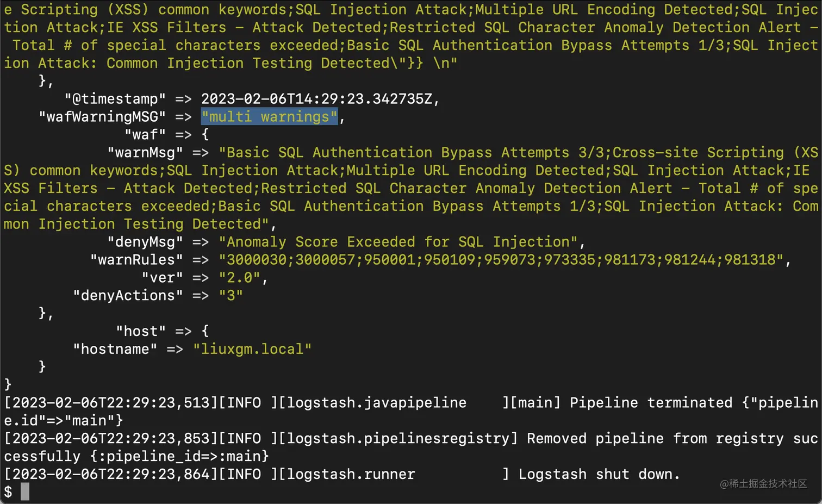
Task: Click the rule ID list starting 3000030
Action: (x=501, y=260)
